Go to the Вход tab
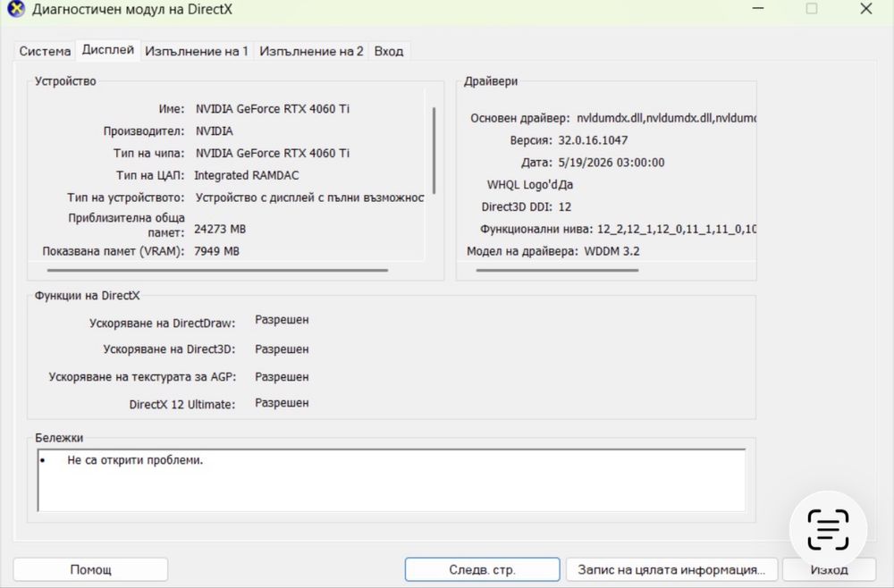Screen dimensions: 894x588 (x=389, y=51)
